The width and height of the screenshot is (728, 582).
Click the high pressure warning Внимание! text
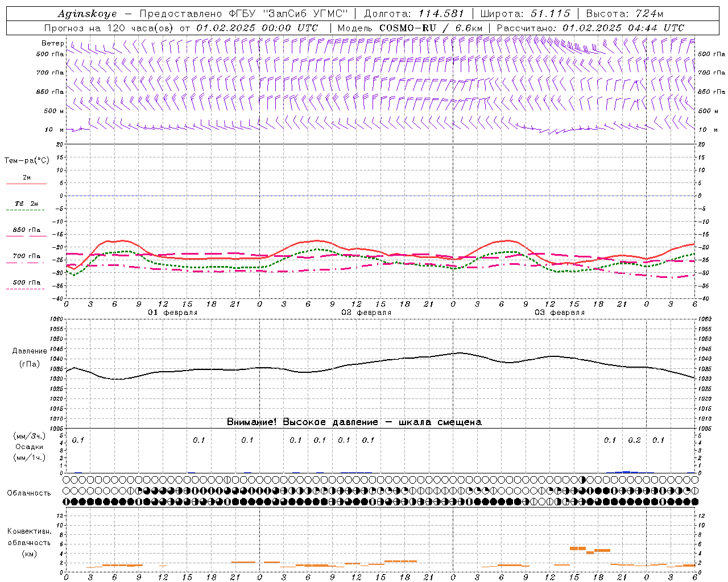pos(354,422)
